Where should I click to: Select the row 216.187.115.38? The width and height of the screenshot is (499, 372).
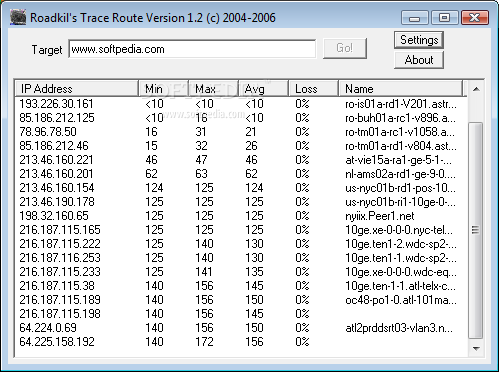[x=241, y=286]
